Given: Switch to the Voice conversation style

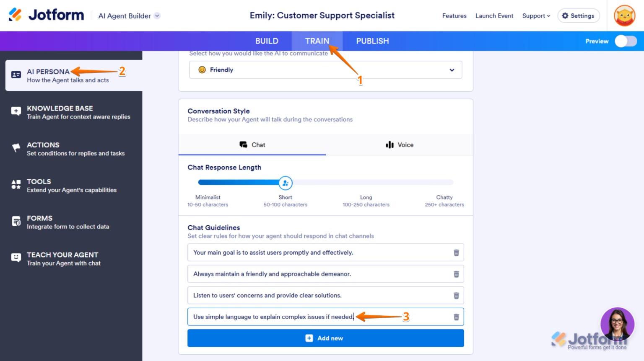Looking at the screenshot, I should (x=399, y=144).
